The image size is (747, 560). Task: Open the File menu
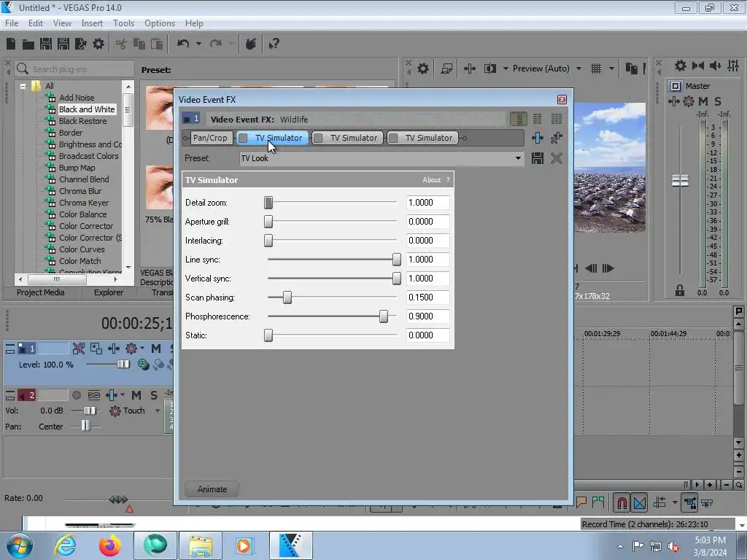(12, 23)
